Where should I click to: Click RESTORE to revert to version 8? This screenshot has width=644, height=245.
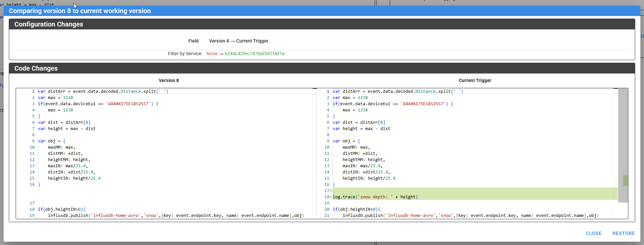(x=623, y=233)
